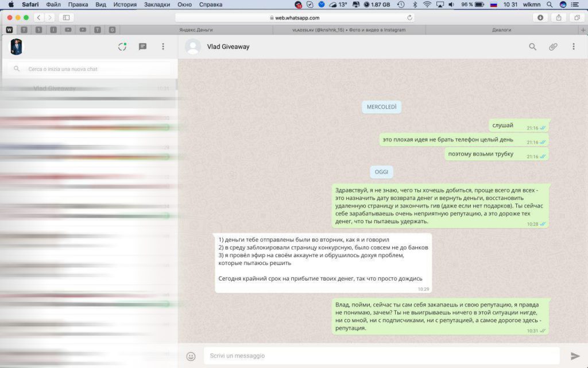Screen dimensions: 588x368
Task: Open the Vlad Giveaway contact info header
Action: pos(228,47)
